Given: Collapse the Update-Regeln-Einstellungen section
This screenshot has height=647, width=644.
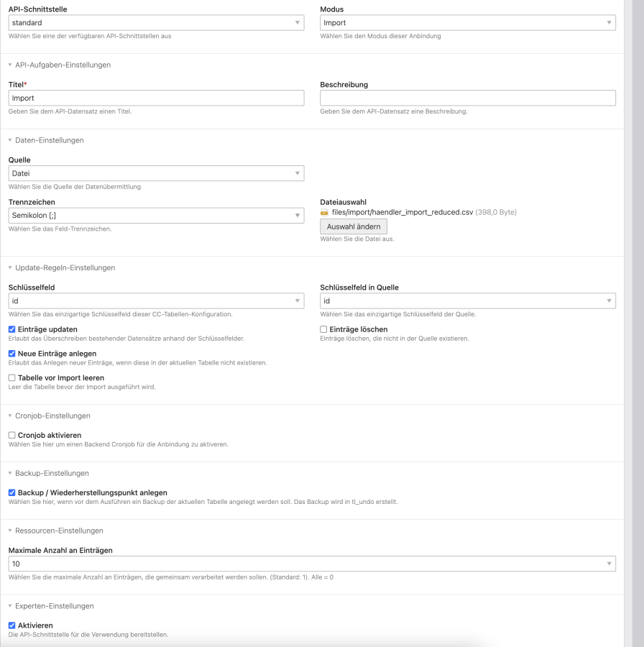Looking at the screenshot, I should click(65, 268).
